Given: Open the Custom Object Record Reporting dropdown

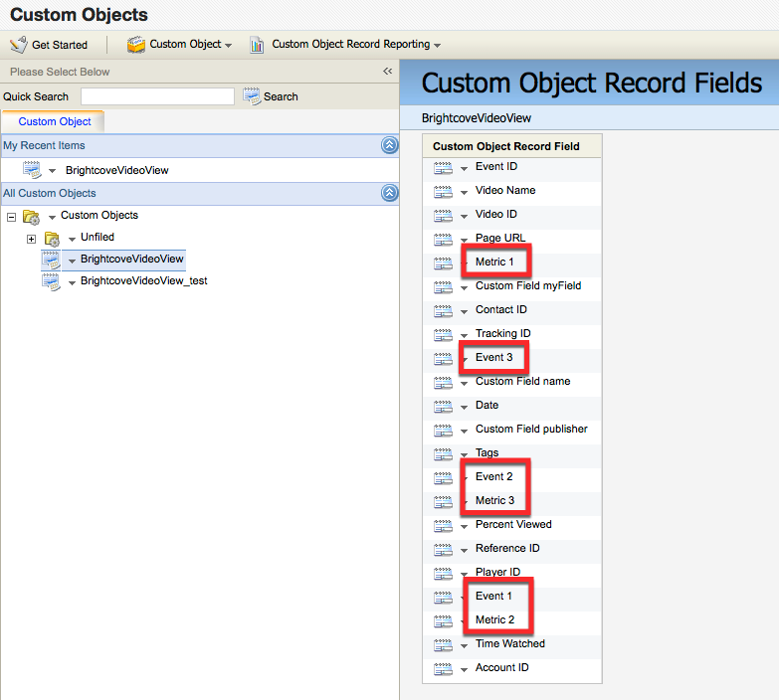Looking at the screenshot, I should click(x=437, y=46).
